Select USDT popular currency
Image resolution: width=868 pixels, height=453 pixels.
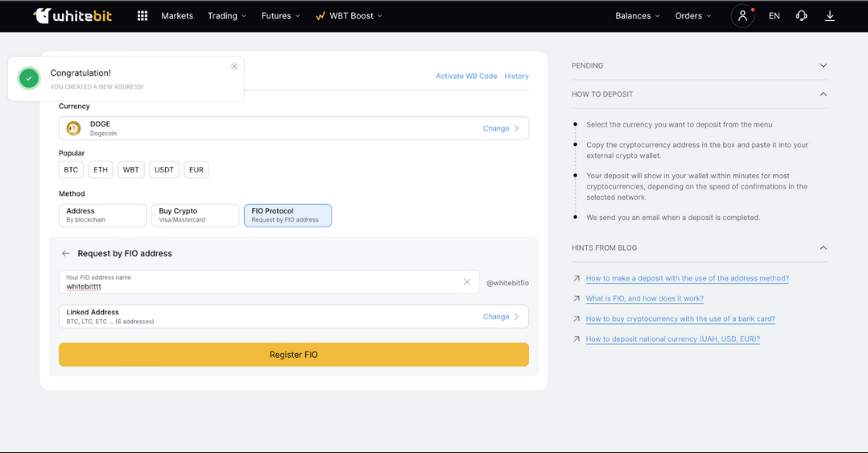coord(164,169)
